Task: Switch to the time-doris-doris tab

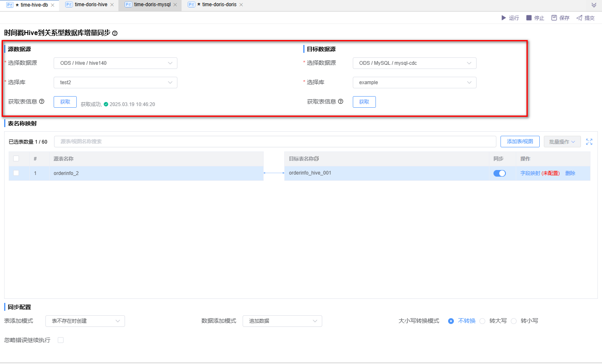Action: coord(219,5)
